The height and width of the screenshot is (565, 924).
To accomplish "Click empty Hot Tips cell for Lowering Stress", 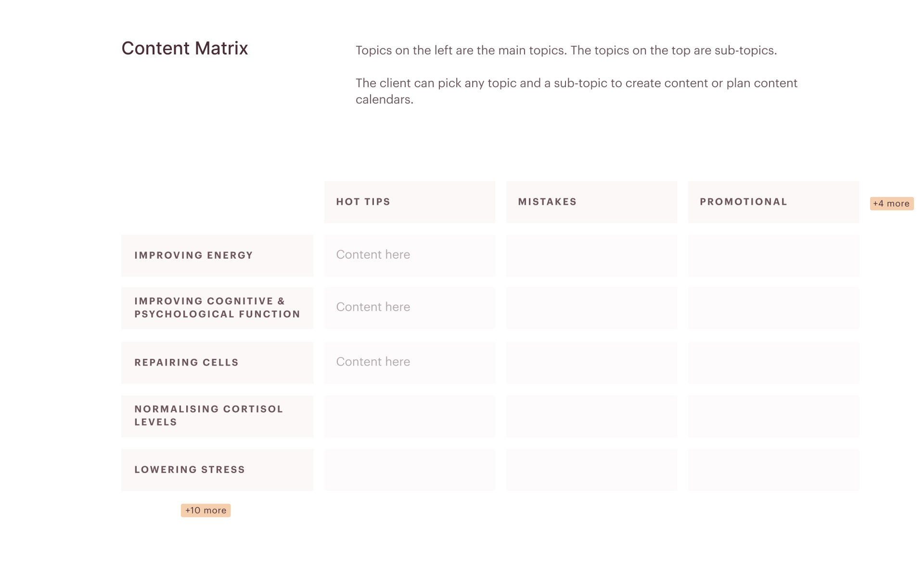I will click(410, 470).
